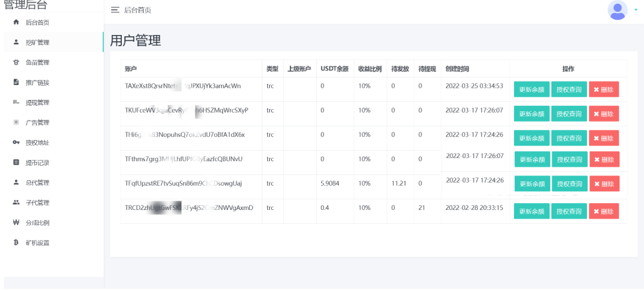This screenshot has width=644, height=290.
Task: Click 更新余额 for account TRCD2zh
Action: 532,211
